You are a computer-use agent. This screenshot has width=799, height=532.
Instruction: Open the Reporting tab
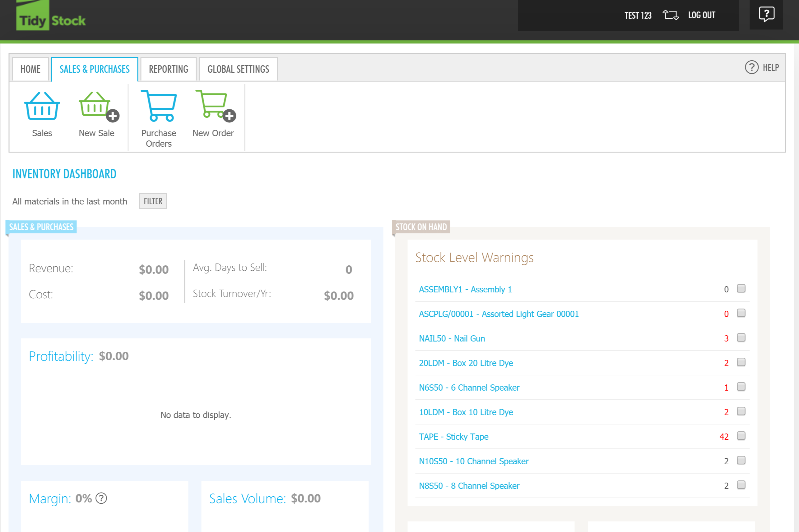(x=169, y=69)
